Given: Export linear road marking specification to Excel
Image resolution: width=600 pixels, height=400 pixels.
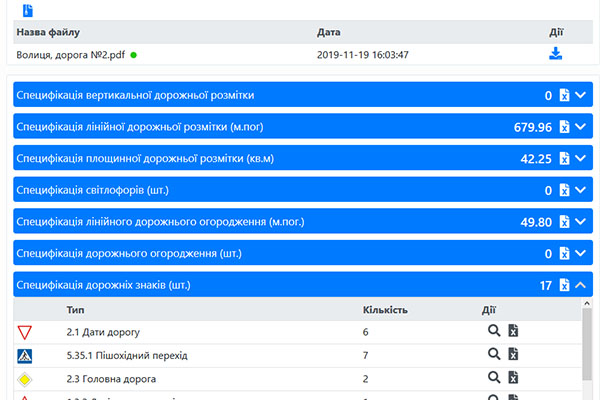Looking at the screenshot, I should click(x=564, y=127).
